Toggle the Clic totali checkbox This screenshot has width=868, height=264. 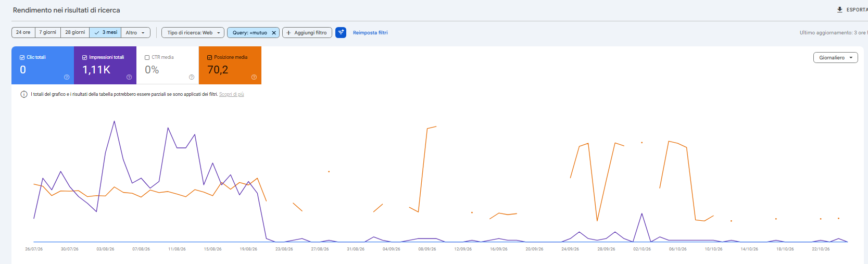click(x=22, y=57)
